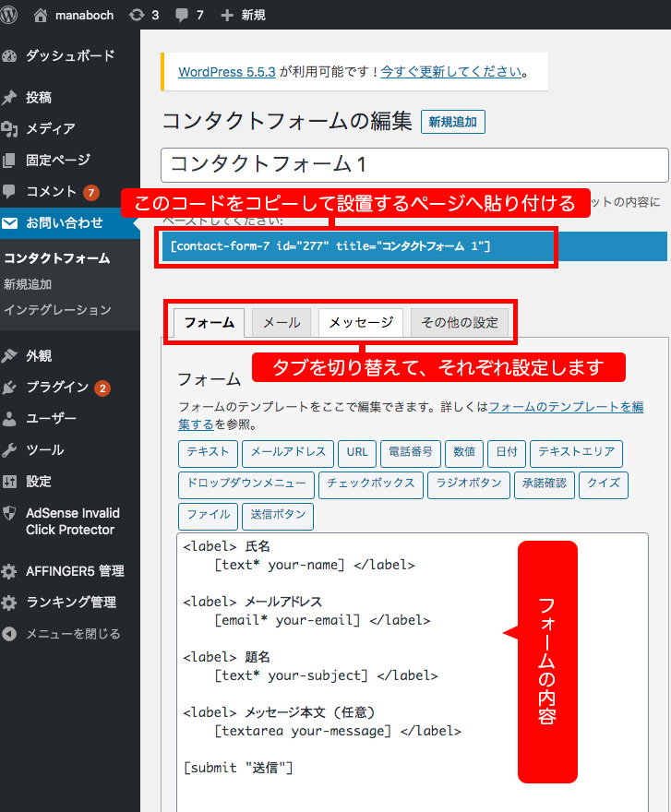The image size is (671, 812).
Task: Switch to the メール tab
Action: [x=282, y=323]
